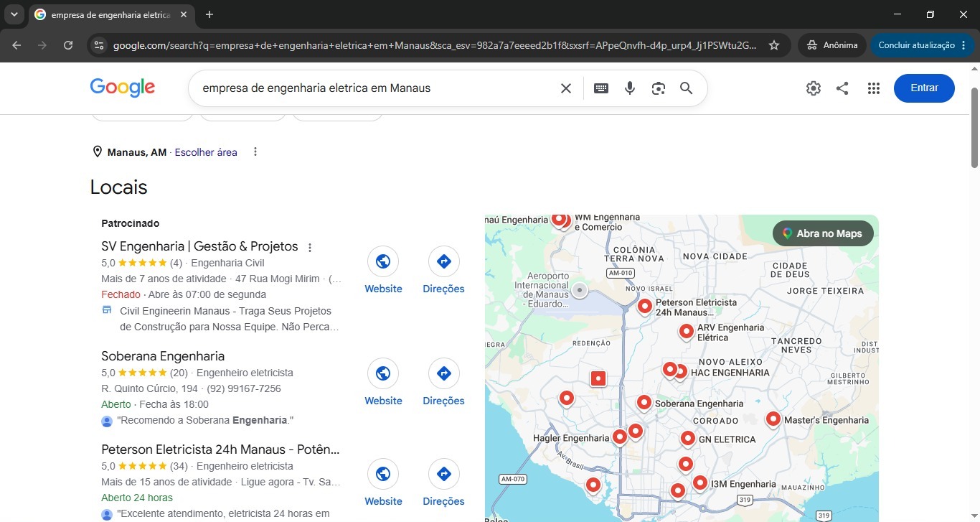Select GN ELETRICA map pin
Screen dimensions: 980x522
click(x=687, y=438)
